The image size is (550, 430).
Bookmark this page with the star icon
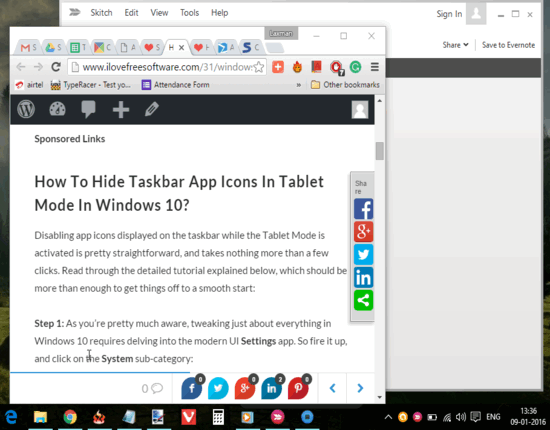coord(259,67)
